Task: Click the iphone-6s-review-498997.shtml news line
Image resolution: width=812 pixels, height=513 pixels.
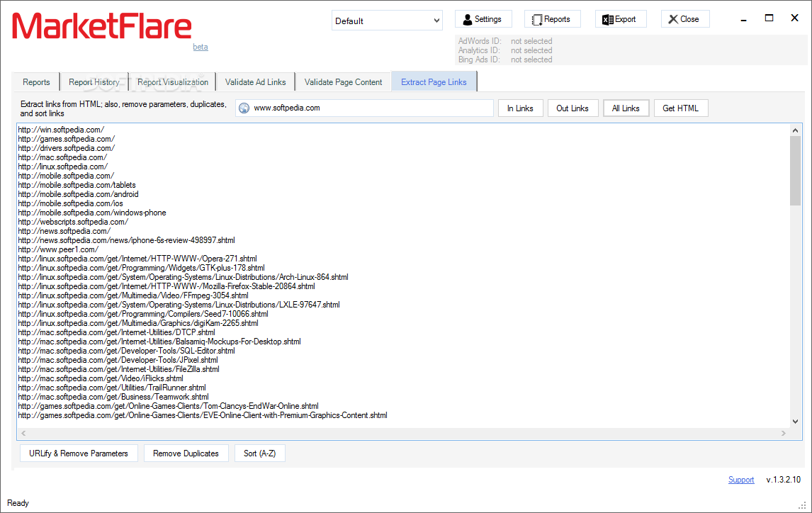Action: pyautogui.click(x=126, y=240)
